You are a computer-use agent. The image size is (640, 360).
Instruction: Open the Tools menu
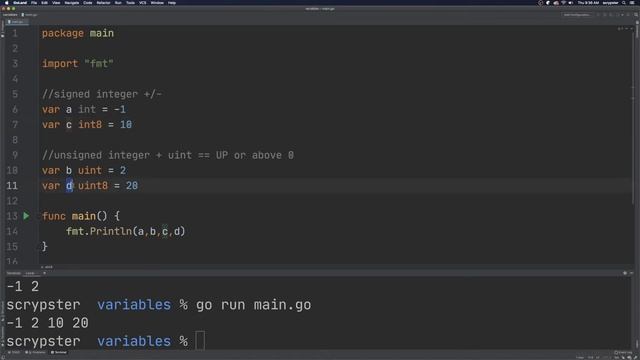(130, 3)
